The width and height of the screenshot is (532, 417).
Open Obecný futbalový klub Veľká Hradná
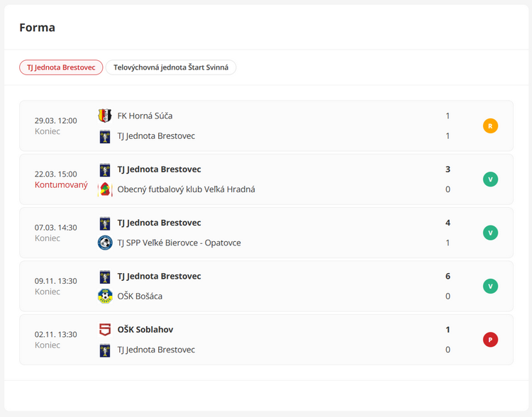click(x=187, y=189)
